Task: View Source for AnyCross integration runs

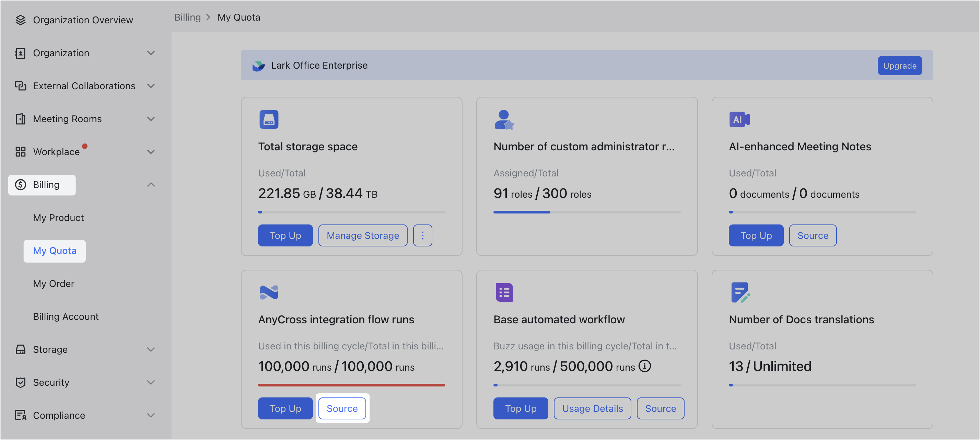Action: tap(342, 408)
